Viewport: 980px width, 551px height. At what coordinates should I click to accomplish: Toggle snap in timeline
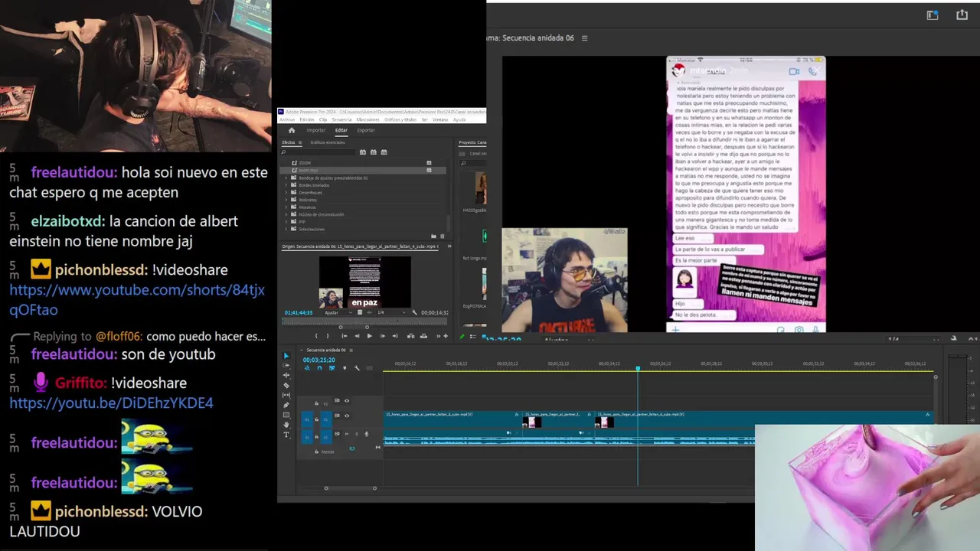pyautogui.click(x=319, y=368)
